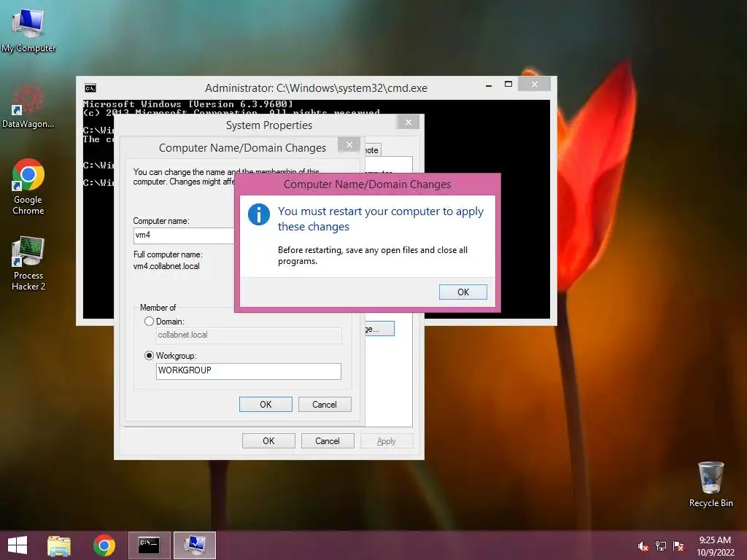Screen dimensions: 747x560
Task: Open File Explorer from the taskbar
Action: tap(59, 545)
